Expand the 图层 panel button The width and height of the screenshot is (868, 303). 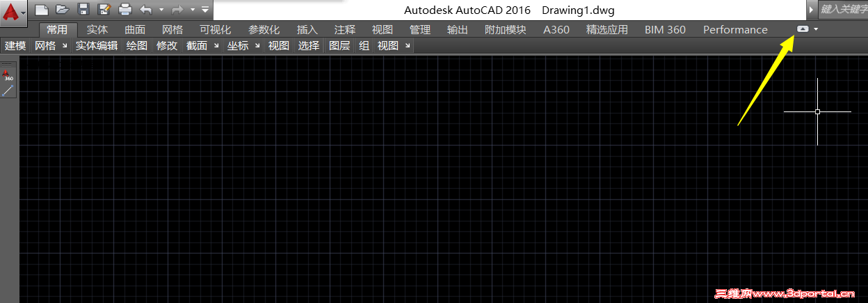pos(339,46)
